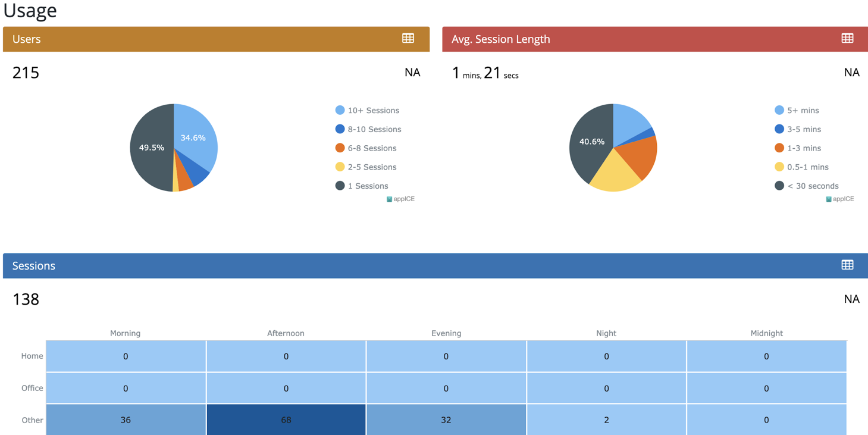
Task: Open table view icon in Avg. Session Length panel
Action: click(x=848, y=39)
